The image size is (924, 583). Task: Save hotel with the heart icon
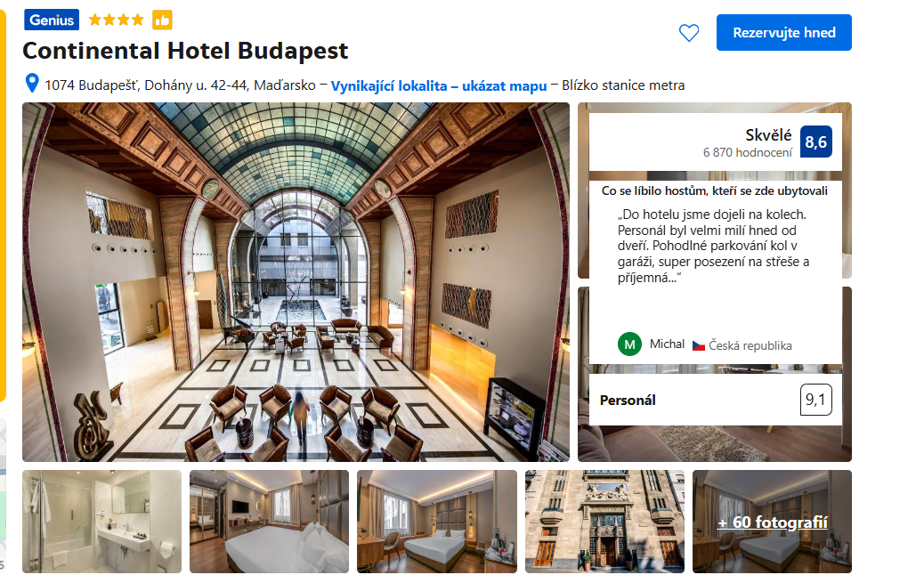(688, 33)
